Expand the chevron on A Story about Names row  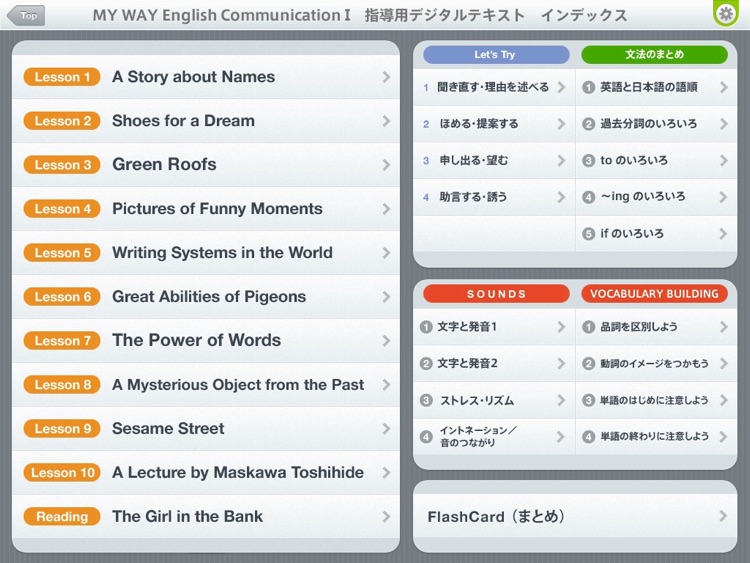click(x=386, y=77)
